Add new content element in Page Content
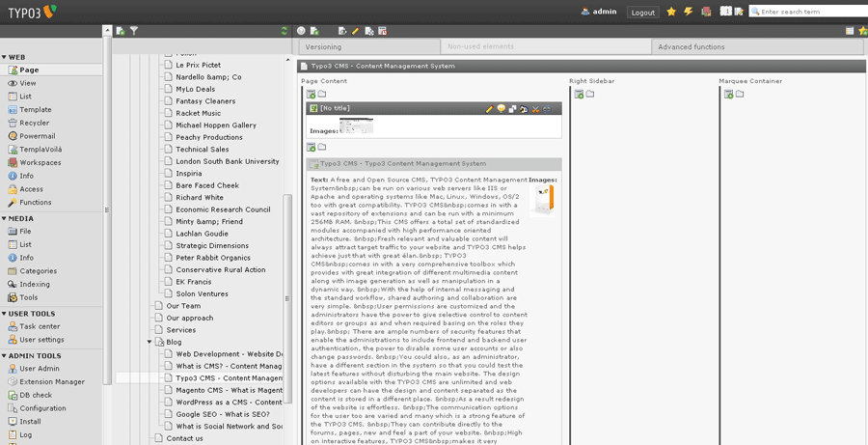 click(x=312, y=95)
